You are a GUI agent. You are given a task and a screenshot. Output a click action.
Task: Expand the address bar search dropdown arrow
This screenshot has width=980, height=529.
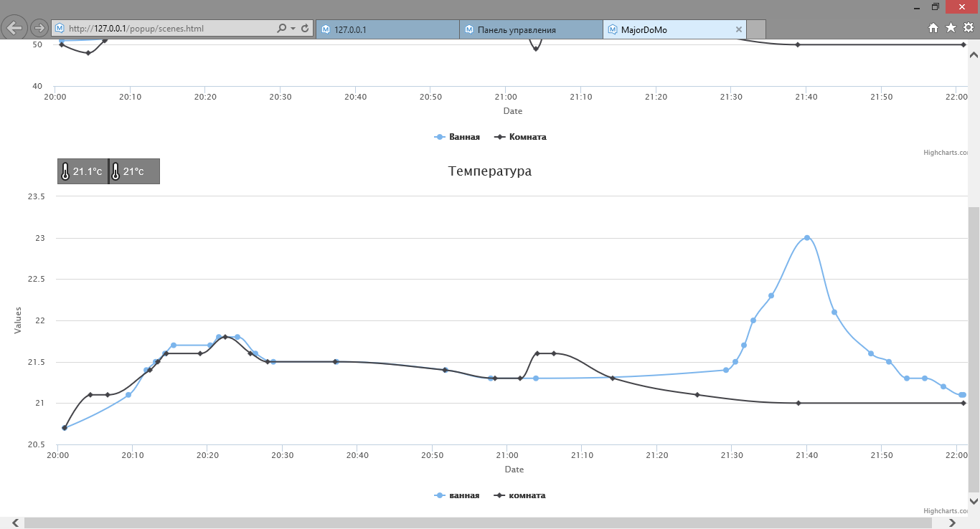[293, 29]
